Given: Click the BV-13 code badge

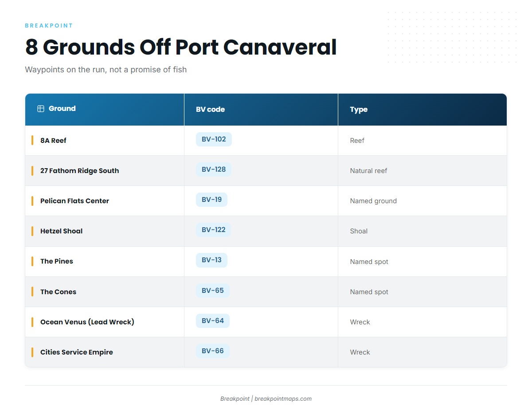Looking at the screenshot, I should [211, 260].
